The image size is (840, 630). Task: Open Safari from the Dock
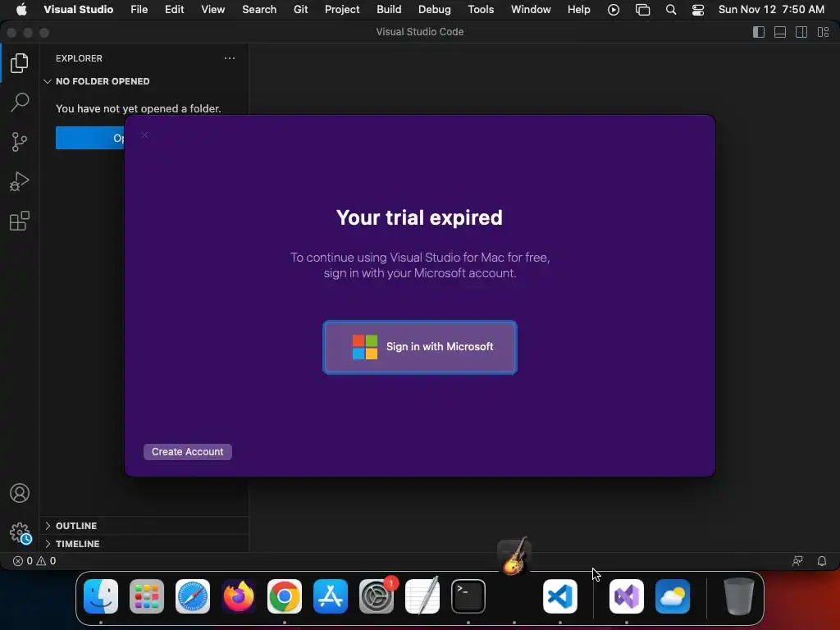click(193, 596)
